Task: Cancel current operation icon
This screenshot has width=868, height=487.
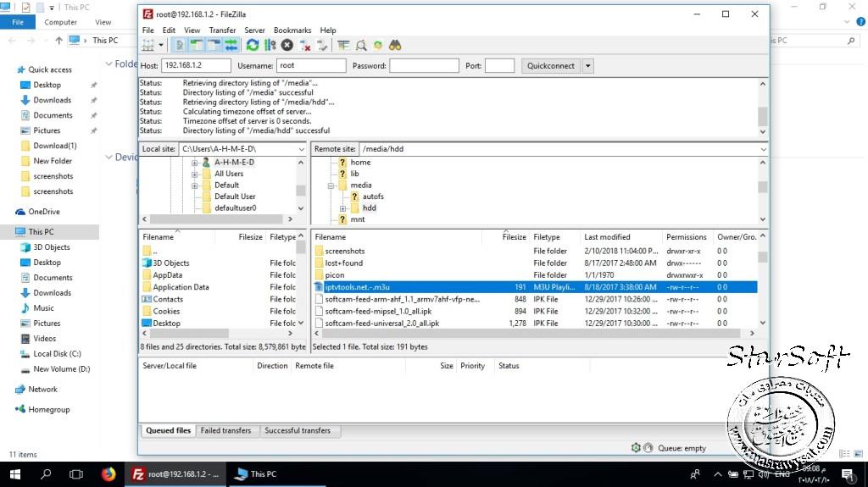Action: (x=287, y=46)
